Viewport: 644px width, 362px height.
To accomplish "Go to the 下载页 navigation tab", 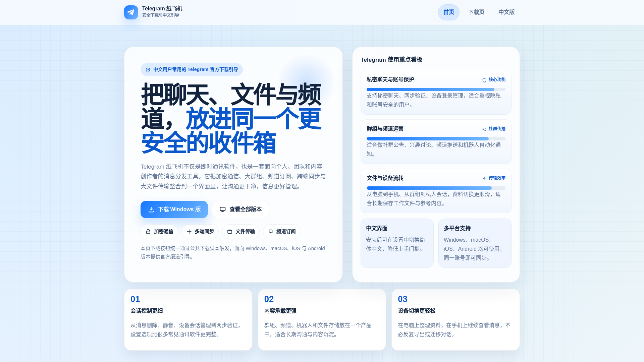I will (476, 12).
